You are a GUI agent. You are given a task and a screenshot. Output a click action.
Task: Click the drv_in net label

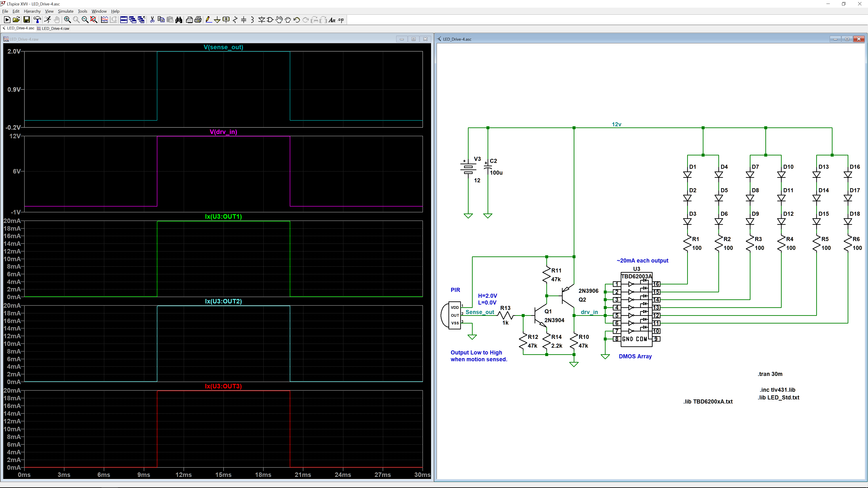click(x=589, y=312)
